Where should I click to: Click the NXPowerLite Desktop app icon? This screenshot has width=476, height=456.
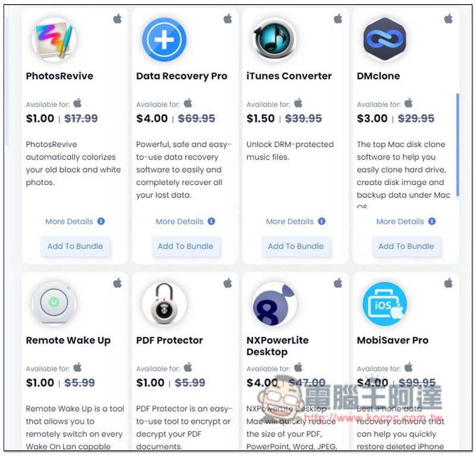[x=274, y=304]
